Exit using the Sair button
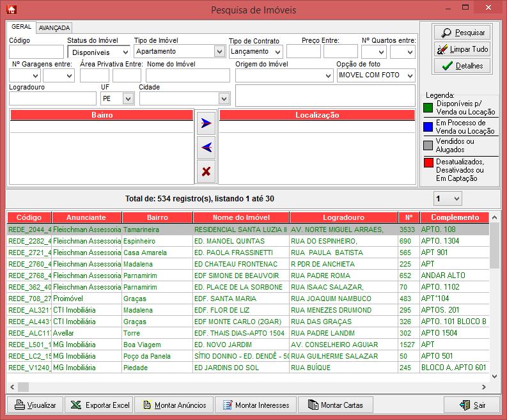The height and width of the screenshot is (420, 507). (x=472, y=405)
